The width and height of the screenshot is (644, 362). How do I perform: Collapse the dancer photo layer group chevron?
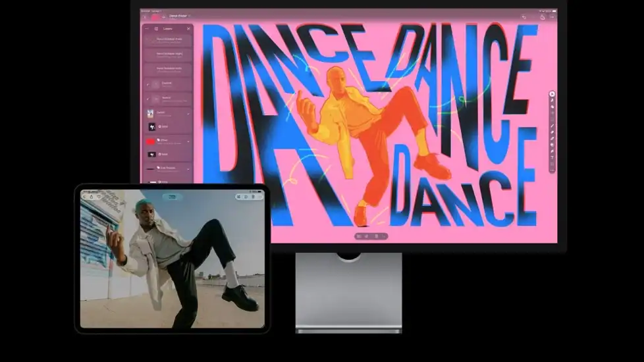[x=188, y=114]
